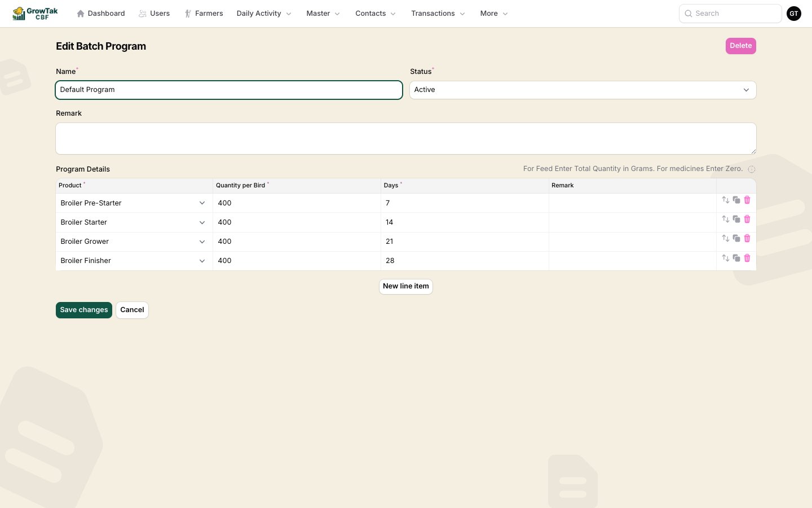The image size is (812, 508).
Task: Open the Users page
Action: pos(155,14)
